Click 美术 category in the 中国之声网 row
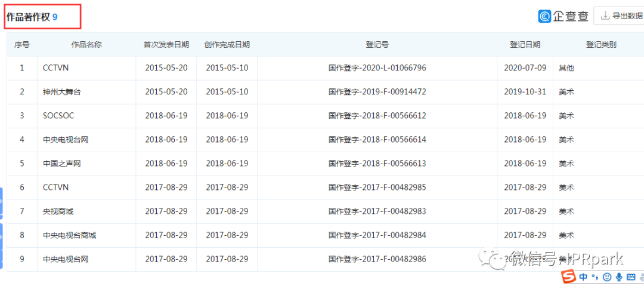Image resolution: width=644 pixels, height=289 pixels. tap(566, 163)
